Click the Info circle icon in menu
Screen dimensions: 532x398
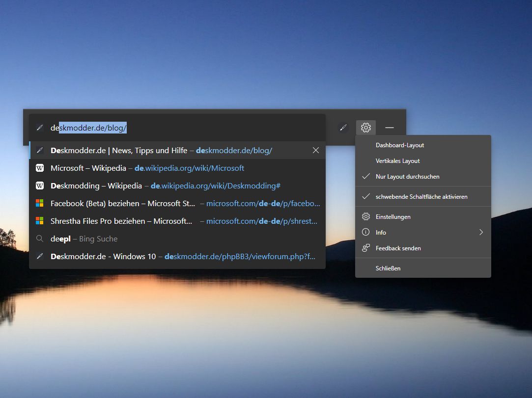tap(366, 232)
